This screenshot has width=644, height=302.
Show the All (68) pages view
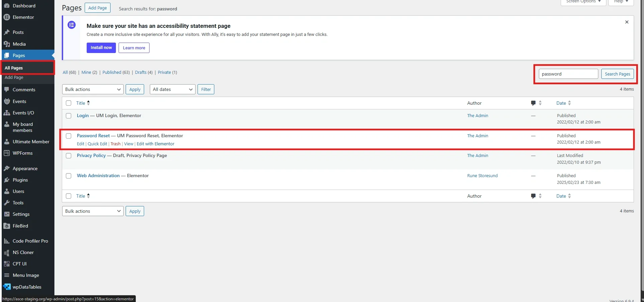(69, 72)
